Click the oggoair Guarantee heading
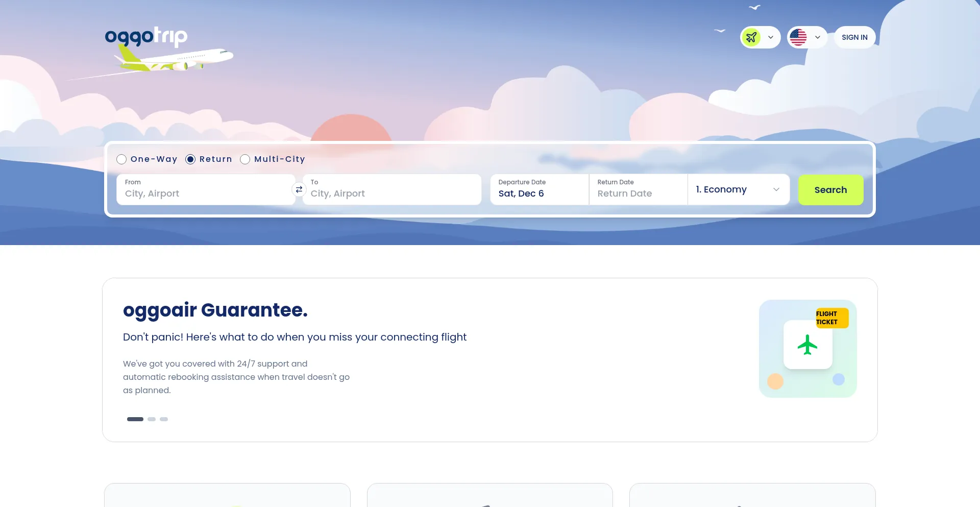 click(215, 310)
